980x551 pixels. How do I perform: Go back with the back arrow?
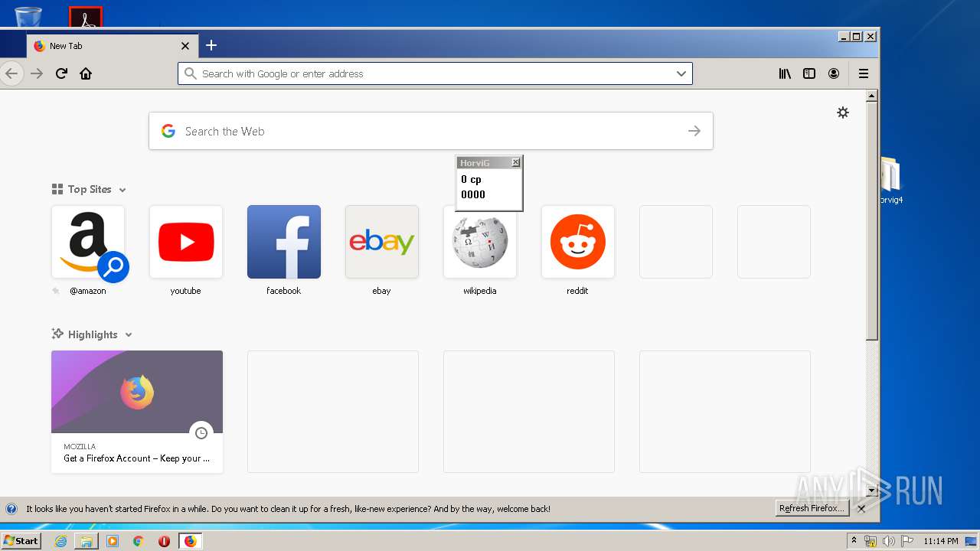[11, 73]
